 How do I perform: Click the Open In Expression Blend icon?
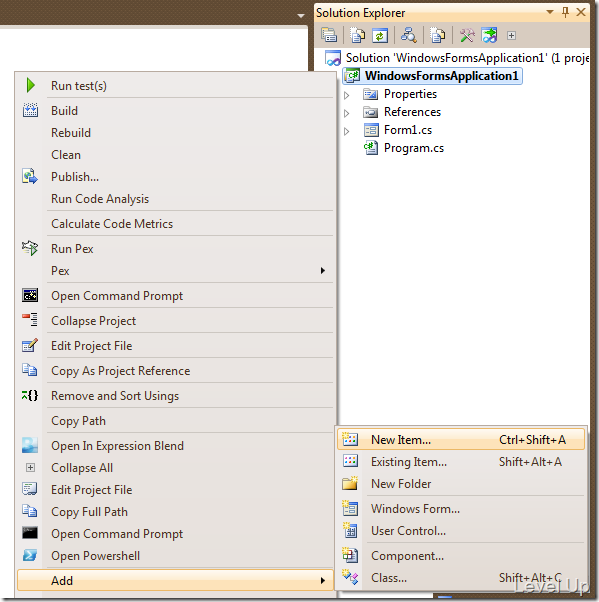coord(30,445)
